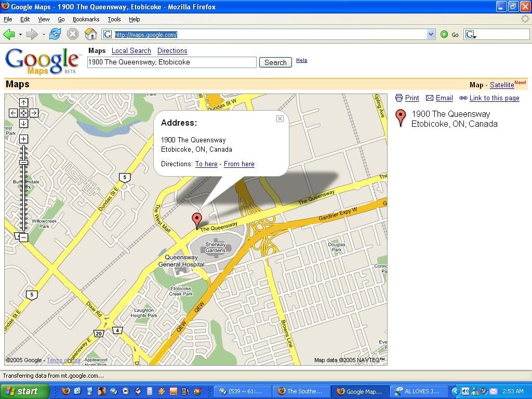The image size is (532, 399).
Task: Click the Email link
Action: [445, 98]
